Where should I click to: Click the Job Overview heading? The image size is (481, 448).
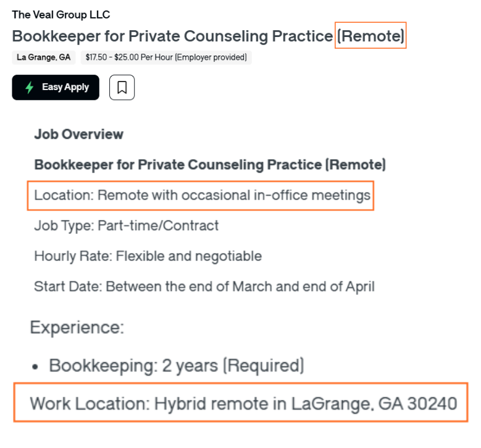point(78,135)
